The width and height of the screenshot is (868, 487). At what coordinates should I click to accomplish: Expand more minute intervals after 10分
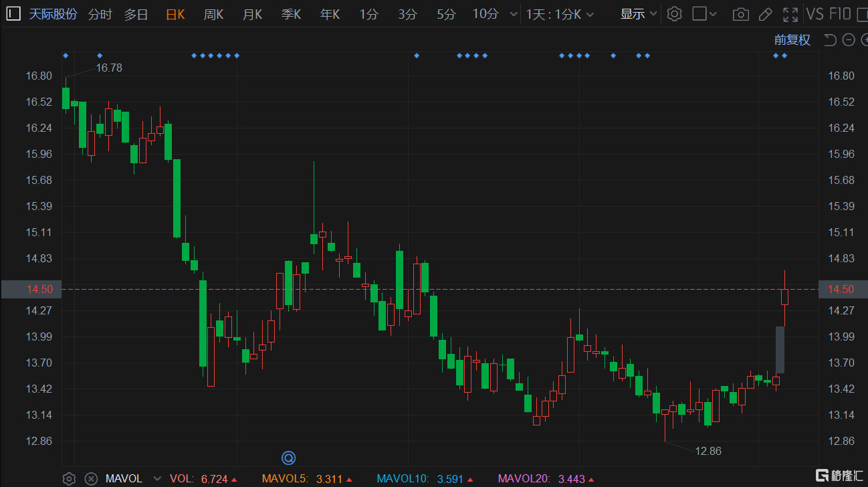coord(513,14)
